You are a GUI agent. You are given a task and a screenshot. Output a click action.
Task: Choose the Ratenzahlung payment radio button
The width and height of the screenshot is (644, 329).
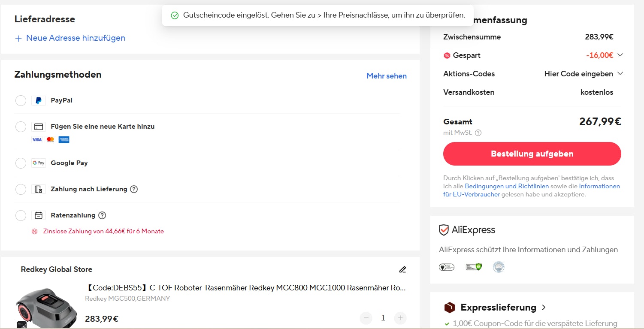pyautogui.click(x=21, y=215)
